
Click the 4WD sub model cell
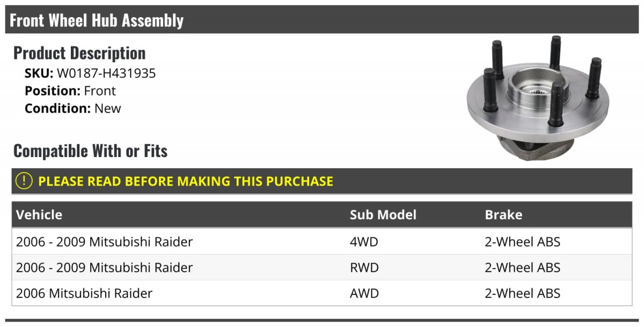[364, 242]
